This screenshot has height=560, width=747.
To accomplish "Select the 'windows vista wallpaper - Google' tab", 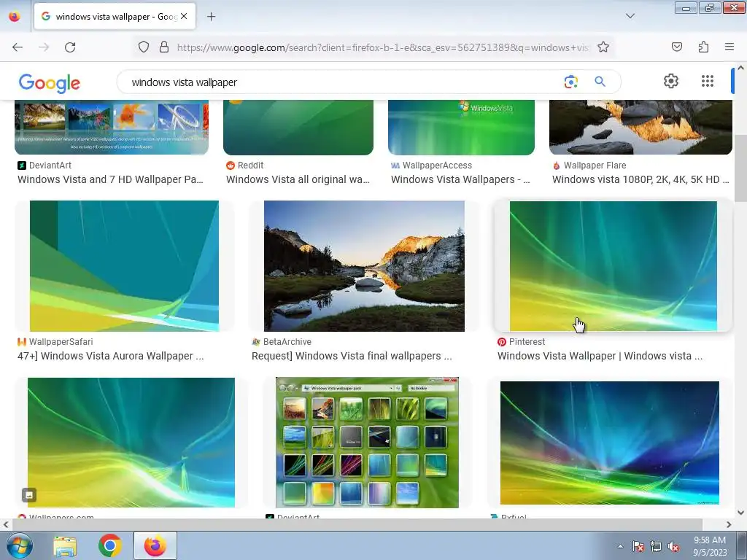I will click(115, 17).
